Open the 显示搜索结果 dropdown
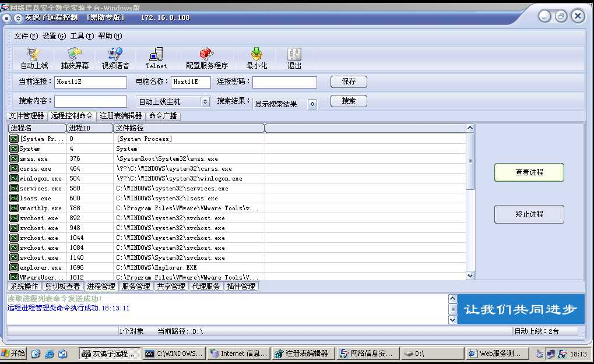The height and width of the screenshot is (364, 594). pos(312,104)
